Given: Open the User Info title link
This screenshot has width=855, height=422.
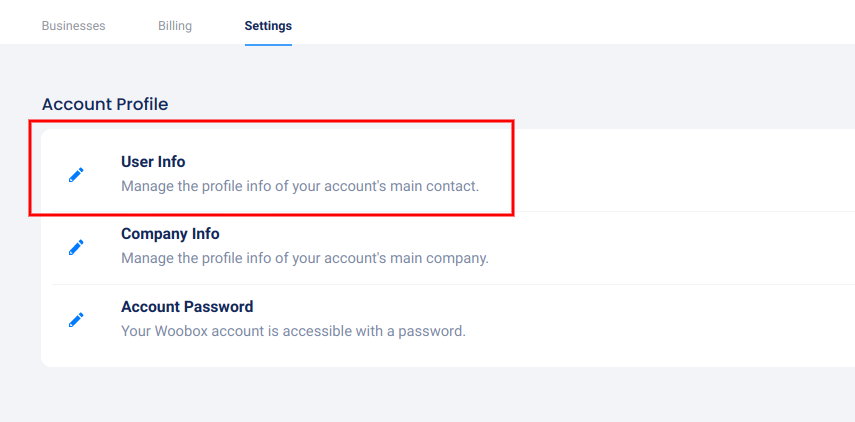Looking at the screenshot, I should (153, 161).
